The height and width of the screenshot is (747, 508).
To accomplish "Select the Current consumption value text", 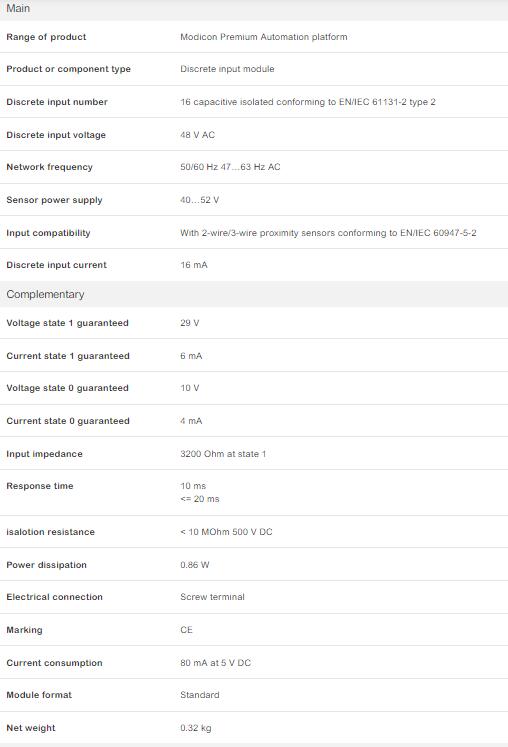I will tap(215, 663).
